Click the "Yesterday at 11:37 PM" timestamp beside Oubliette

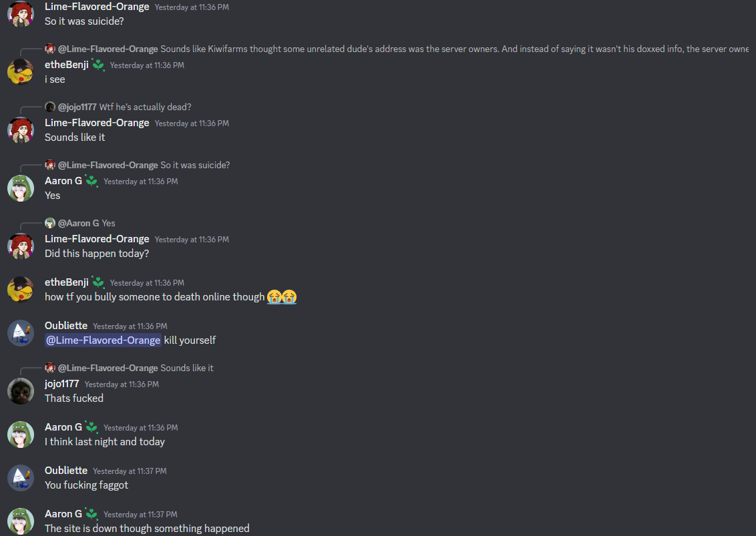coord(130,471)
